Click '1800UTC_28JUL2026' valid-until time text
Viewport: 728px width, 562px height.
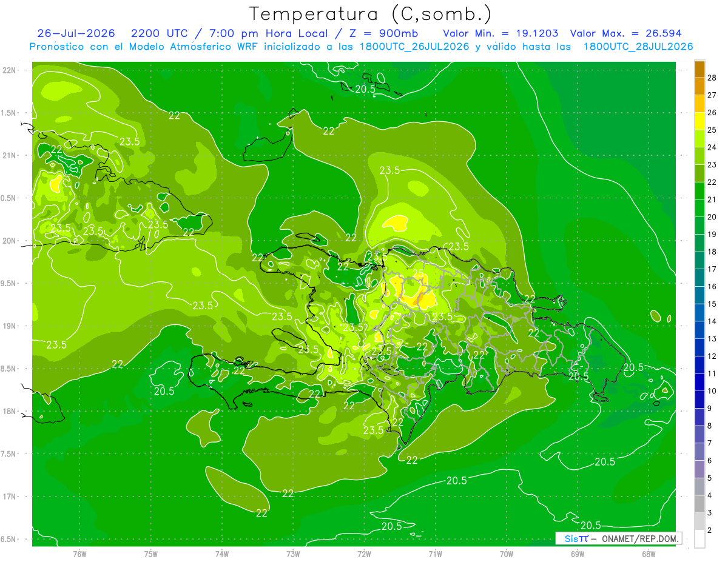(x=638, y=47)
